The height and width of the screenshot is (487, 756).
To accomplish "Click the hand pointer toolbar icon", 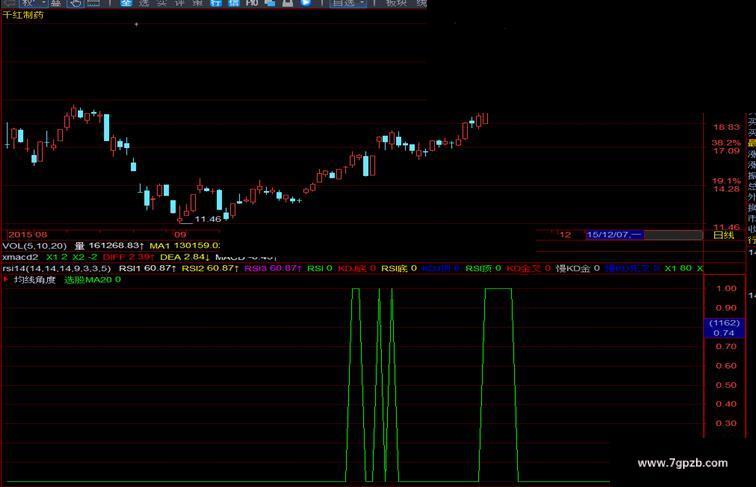I will point(75,3).
